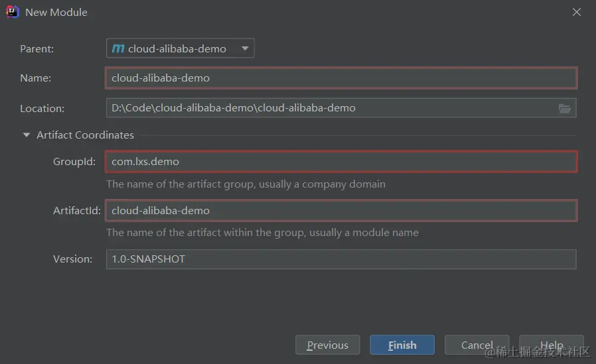Cancel the module creation
This screenshot has height=364, width=596.
click(477, 345)
